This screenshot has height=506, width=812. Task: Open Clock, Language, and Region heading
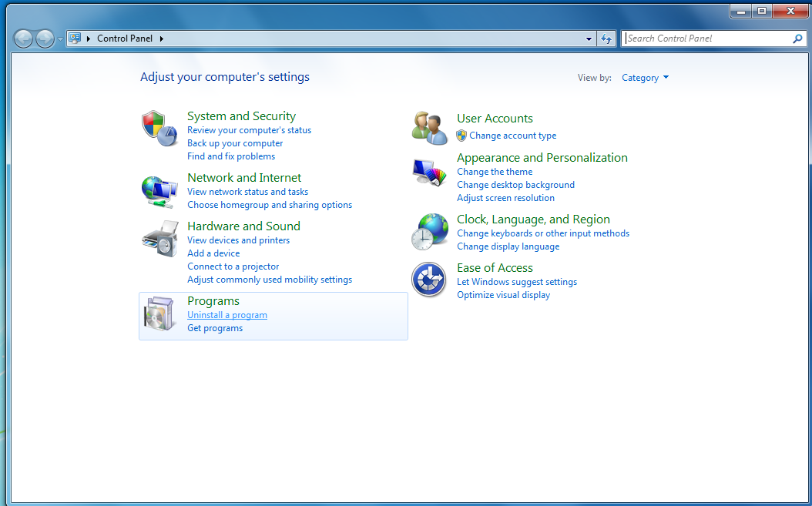coord(533,219)
